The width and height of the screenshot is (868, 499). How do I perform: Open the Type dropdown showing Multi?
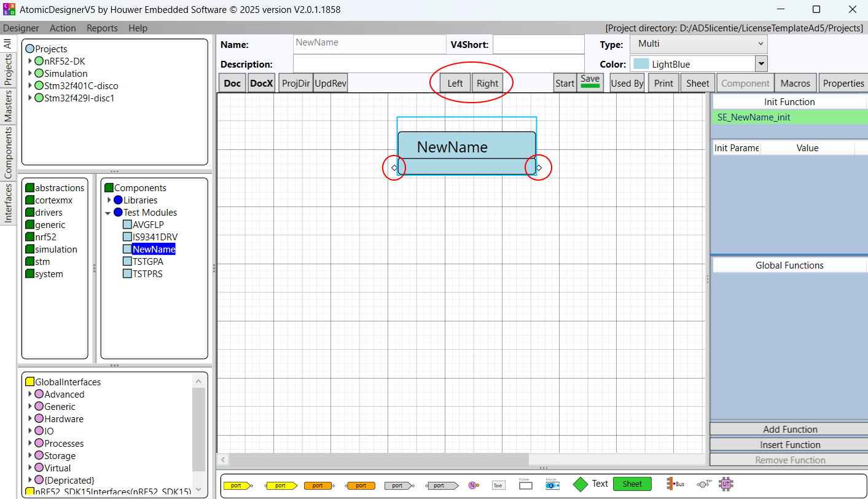point(698,44)
